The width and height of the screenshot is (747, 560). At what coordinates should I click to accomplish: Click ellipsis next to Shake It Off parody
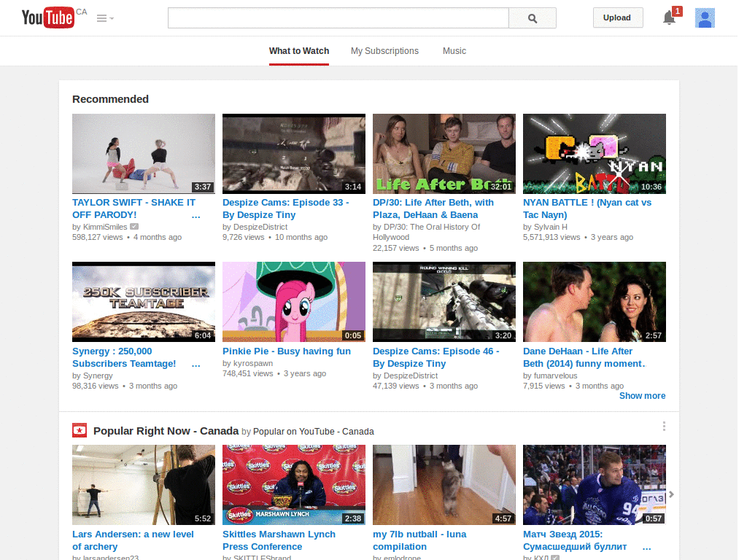click(196, 216)
